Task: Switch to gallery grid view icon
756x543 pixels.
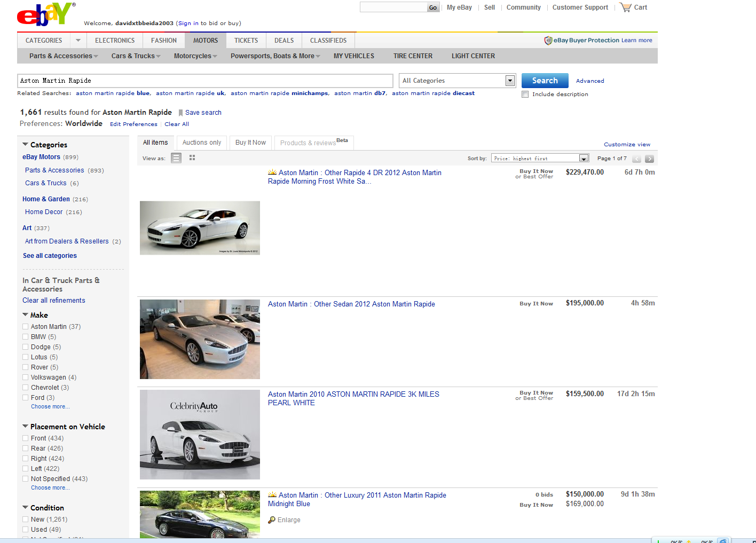Action: pyautogui.click(x=192, y=158)
